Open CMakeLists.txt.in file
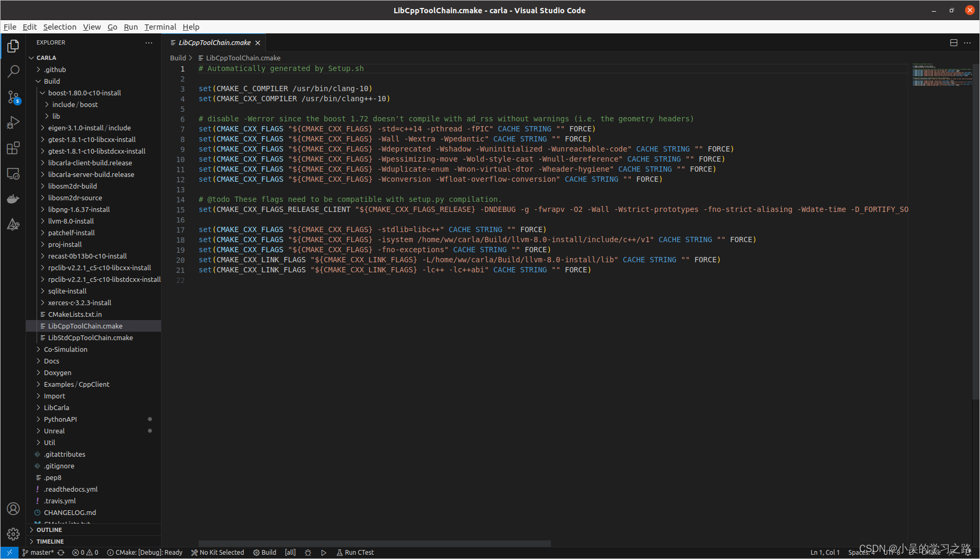The height and width of the screenshot is (559, 980). point(94,314)
